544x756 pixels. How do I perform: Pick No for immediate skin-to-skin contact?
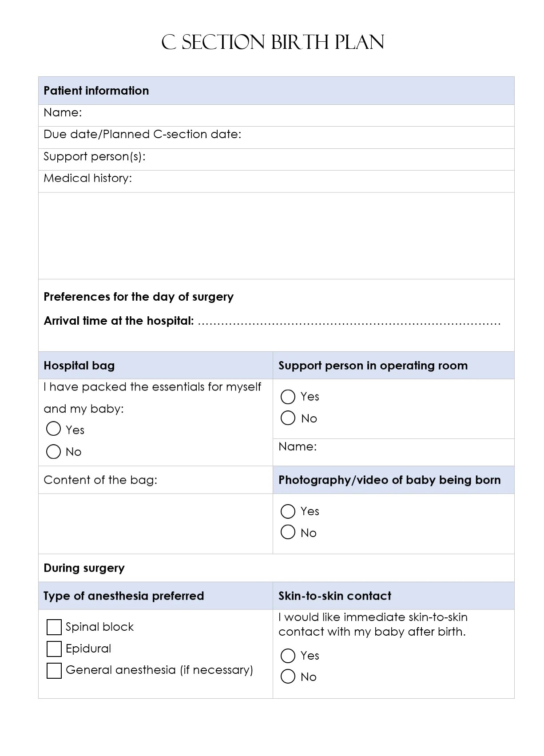click(x=288, y=676)
